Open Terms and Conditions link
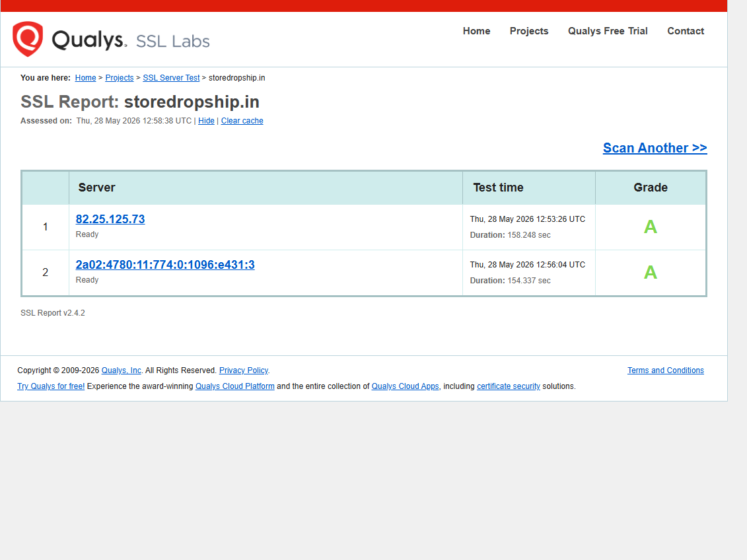 coord(666,370)
